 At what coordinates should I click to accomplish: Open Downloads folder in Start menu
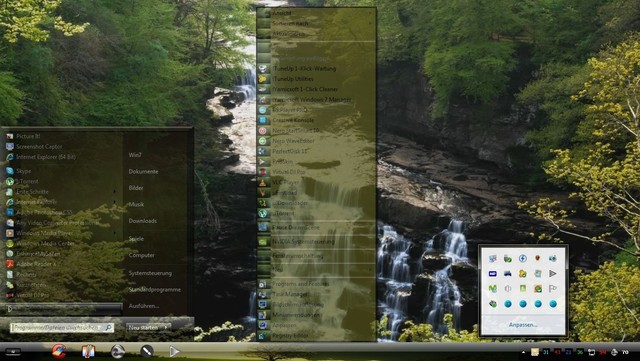[142, 221]
